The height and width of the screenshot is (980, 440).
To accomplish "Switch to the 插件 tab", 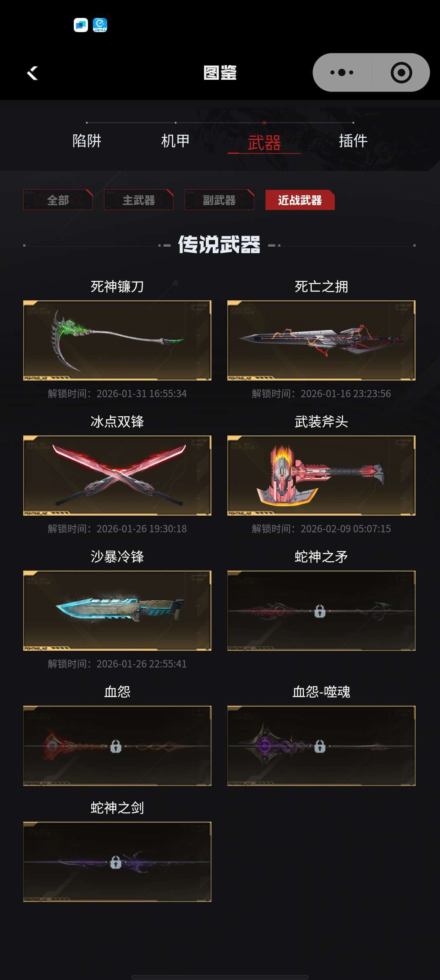I will click(x=353, y=141).
